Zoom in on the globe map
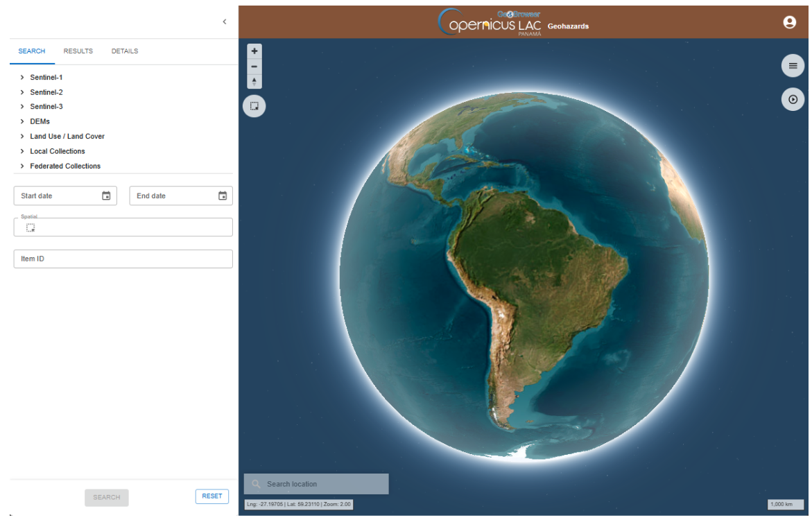Image resolution: width=812 pixels, height=520 pixels. 254,51
